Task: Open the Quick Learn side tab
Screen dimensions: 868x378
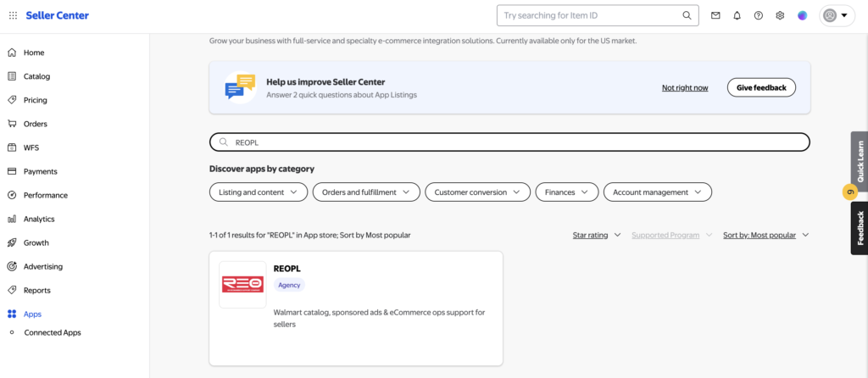Action: point(860,161)
